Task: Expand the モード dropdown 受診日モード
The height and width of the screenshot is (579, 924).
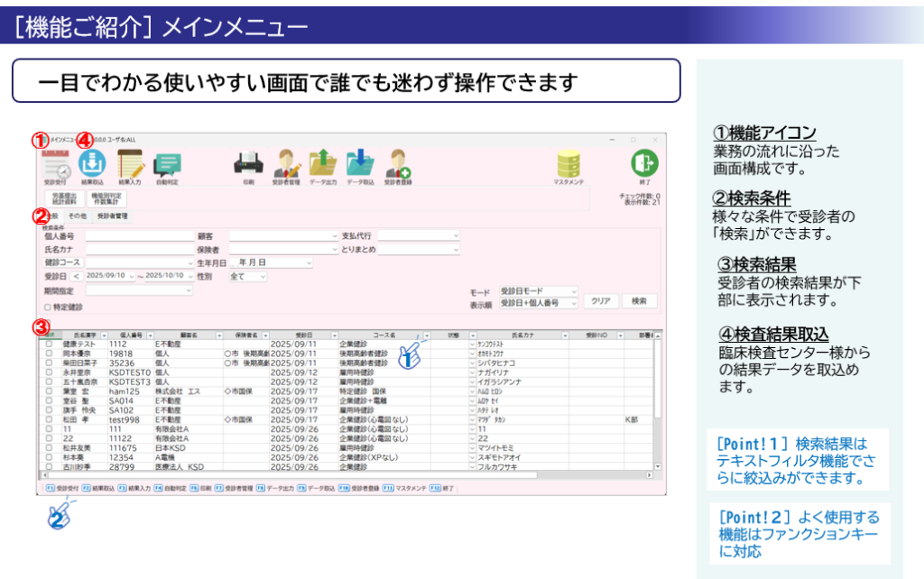Action: 539,291
